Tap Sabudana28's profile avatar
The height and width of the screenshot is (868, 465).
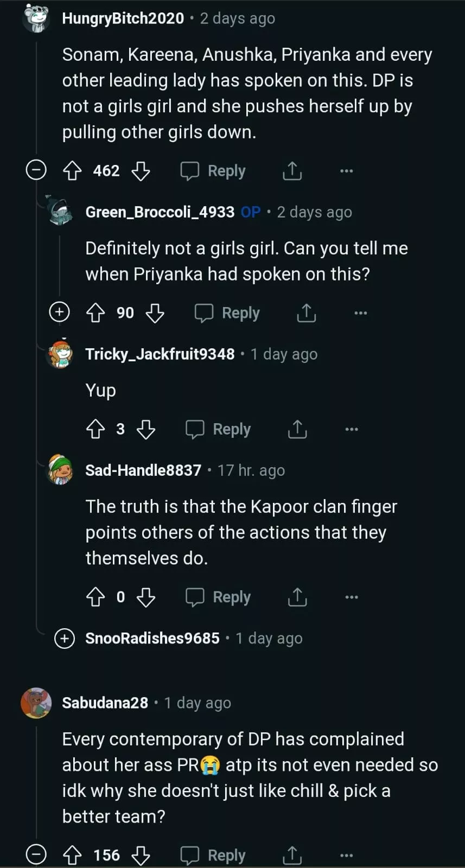coord(36,703)
